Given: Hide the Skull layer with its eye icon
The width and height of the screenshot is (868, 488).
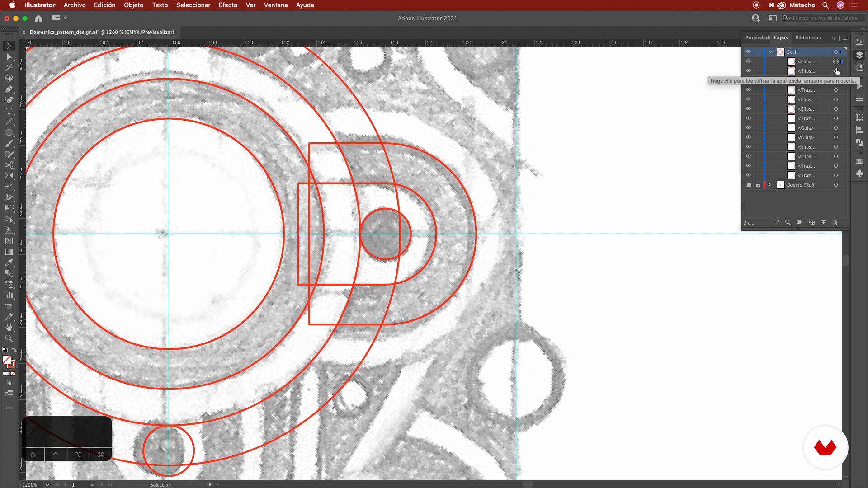Looking at the screenshot, I should click(748, 52).
